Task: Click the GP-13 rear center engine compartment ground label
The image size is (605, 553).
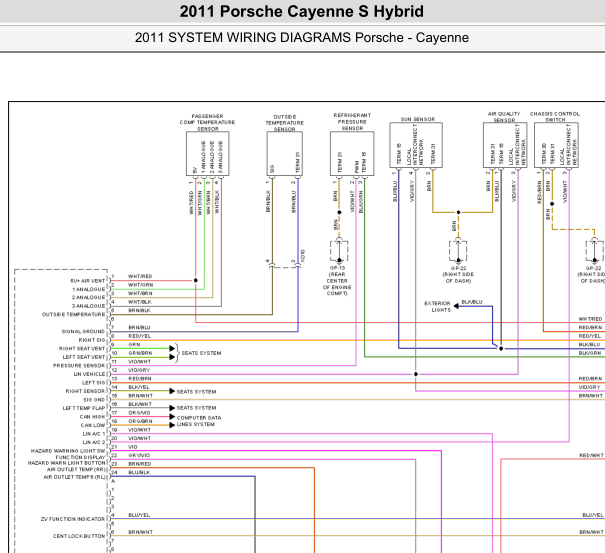Action: pyautogui.click(x=337, y=281)
